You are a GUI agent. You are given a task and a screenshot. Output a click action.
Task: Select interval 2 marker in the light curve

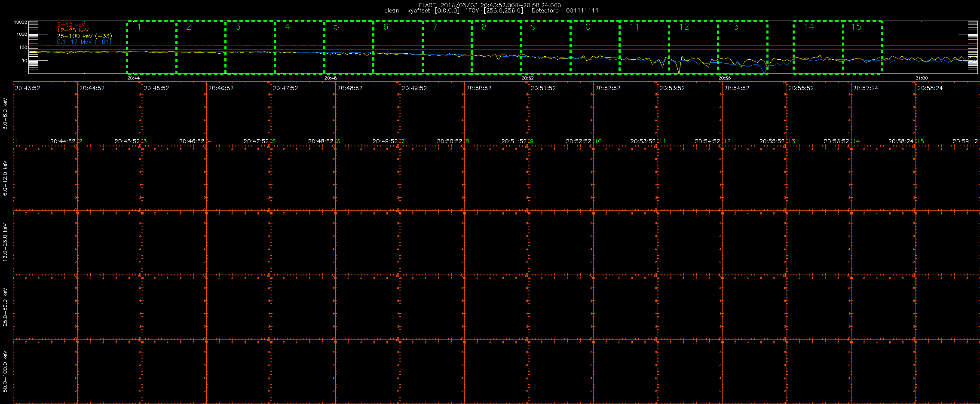[189, 27]
